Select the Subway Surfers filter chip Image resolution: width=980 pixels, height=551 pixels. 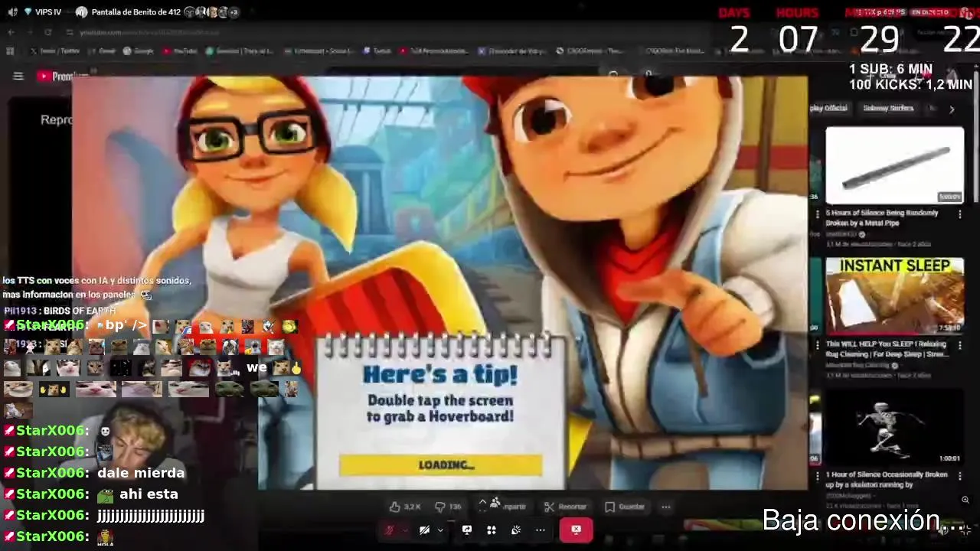888,109
